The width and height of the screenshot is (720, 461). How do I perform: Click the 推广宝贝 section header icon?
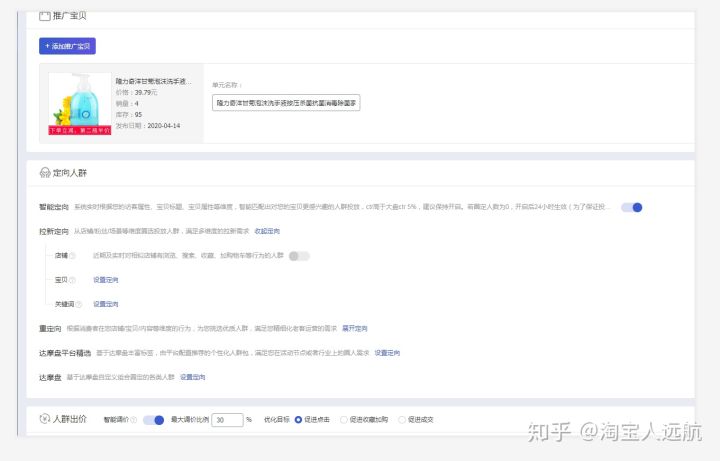coord(44,16)
